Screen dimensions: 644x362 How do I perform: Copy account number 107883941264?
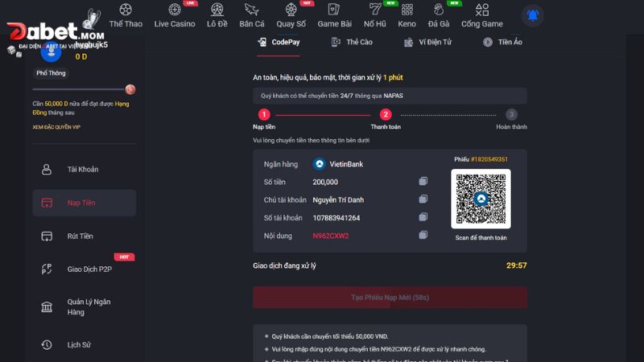pyautogui.click(x=423, y=216)
